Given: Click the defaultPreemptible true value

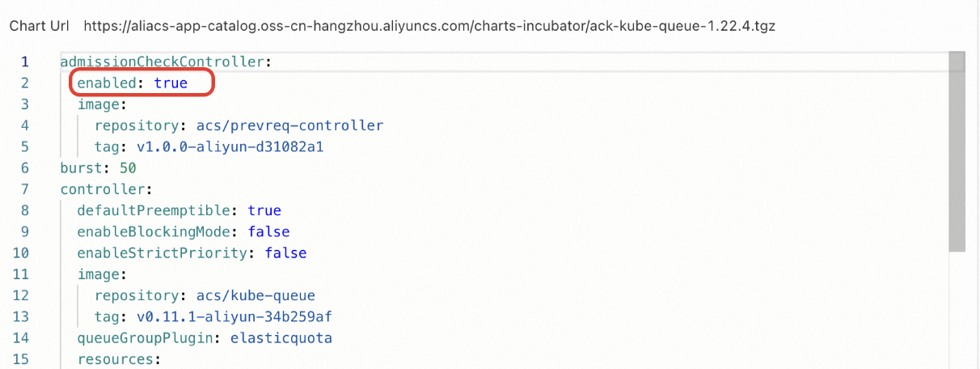Looking at the screenshot, I should (264, 210).
